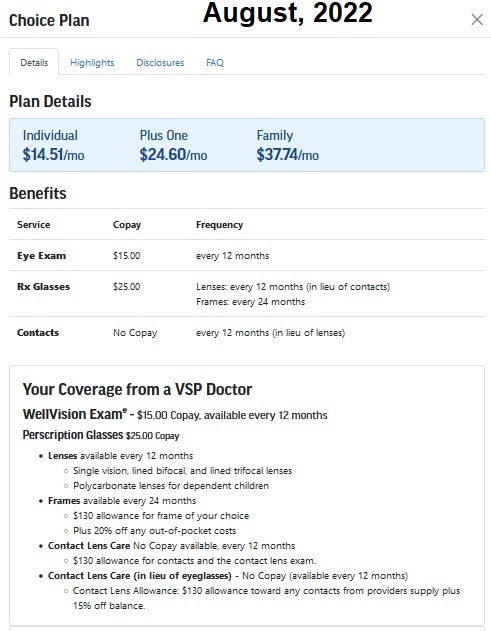Click the Your Coverage from a VSP Doctor heading
491x631 pixels.
coord(137,390)
